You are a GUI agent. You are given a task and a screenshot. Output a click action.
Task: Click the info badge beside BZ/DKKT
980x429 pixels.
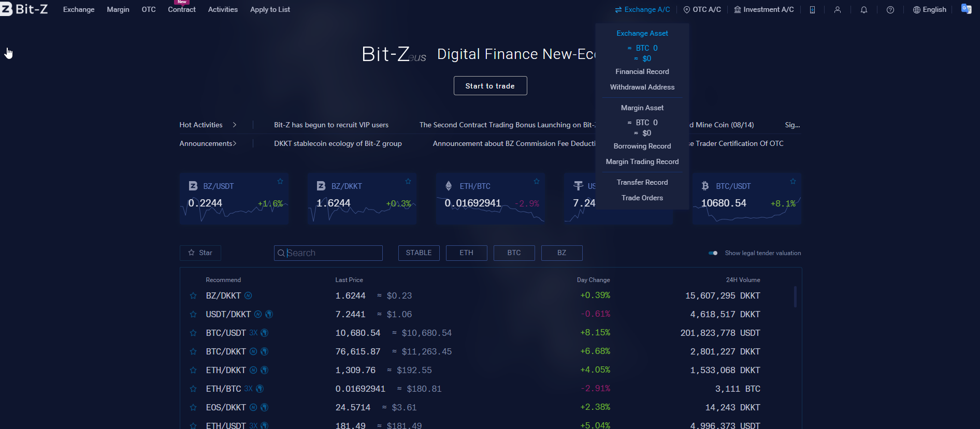coord(248,295)
